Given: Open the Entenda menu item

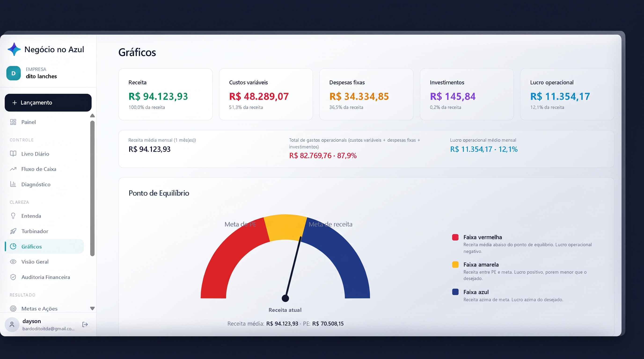Looking at the screenshot, I should [44, 216].
